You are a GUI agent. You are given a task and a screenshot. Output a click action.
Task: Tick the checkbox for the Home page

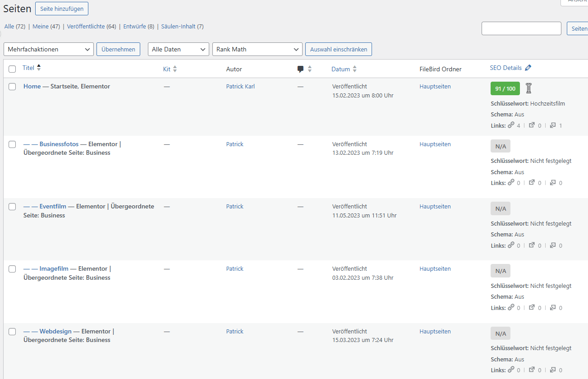click(x=12, y=87)
